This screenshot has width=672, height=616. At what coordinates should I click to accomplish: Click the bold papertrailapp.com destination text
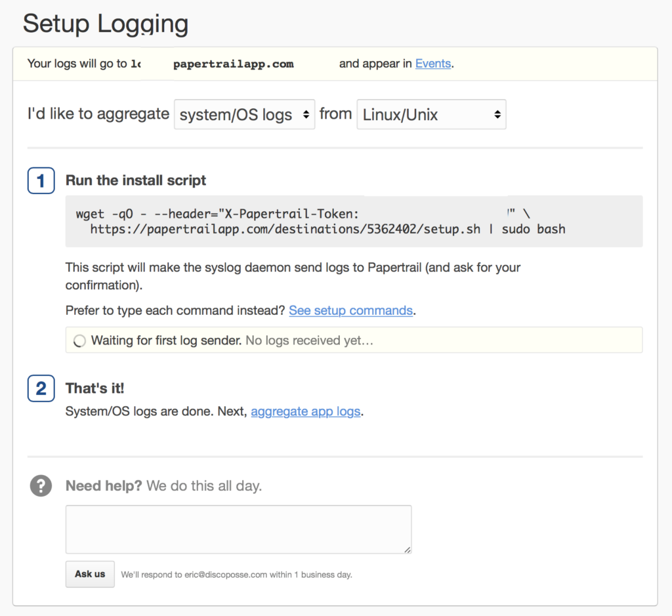click(234, 64)
